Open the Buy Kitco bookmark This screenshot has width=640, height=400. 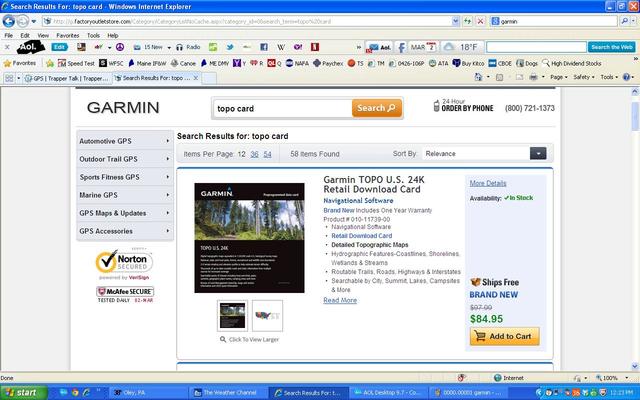point(468,63)
